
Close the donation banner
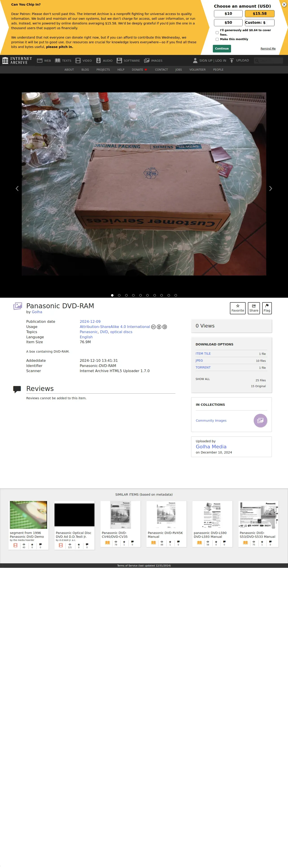coord(284,4)
